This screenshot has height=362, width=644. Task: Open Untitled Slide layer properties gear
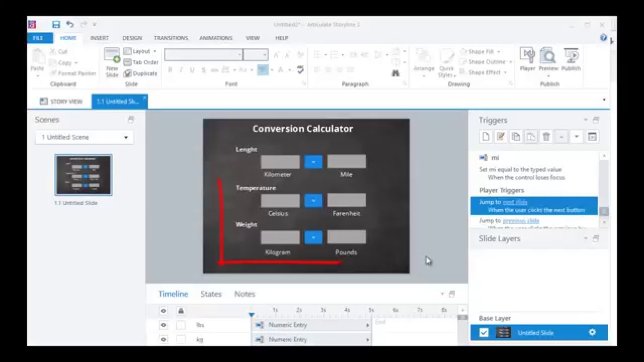(592, 332)
